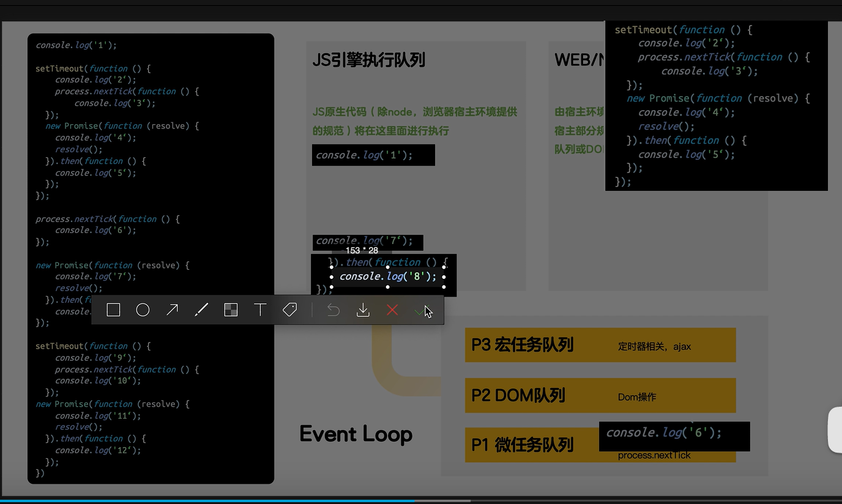
Task: Cancel the screenshot with the red X
Action: pyautogui.click(x=392, y=310)
